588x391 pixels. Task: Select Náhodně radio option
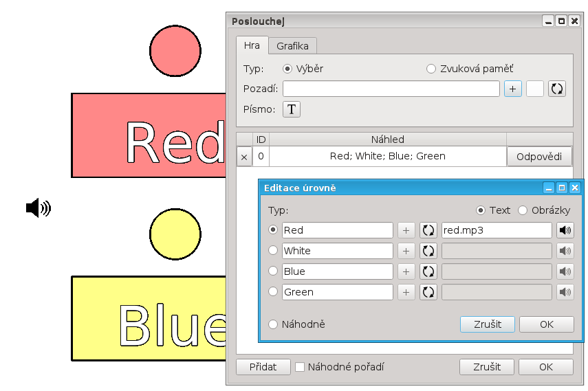tap(273, 324)
